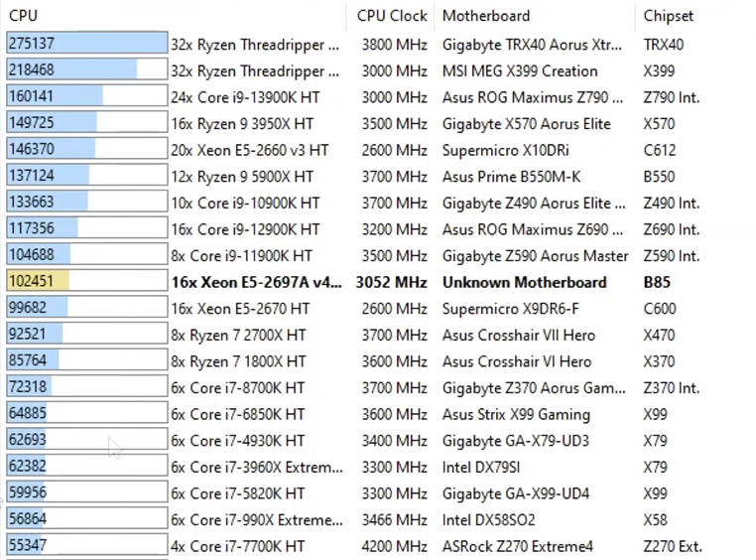Click the 160141 benchmark score bar
756x560 pixels.
(86, 97)
